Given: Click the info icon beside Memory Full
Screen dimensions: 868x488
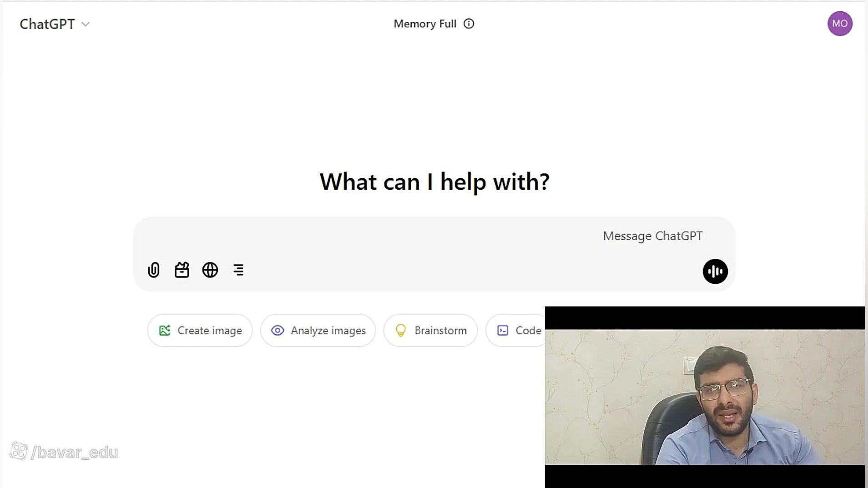Looking at the screenshot, I should [x=469, y=24].
